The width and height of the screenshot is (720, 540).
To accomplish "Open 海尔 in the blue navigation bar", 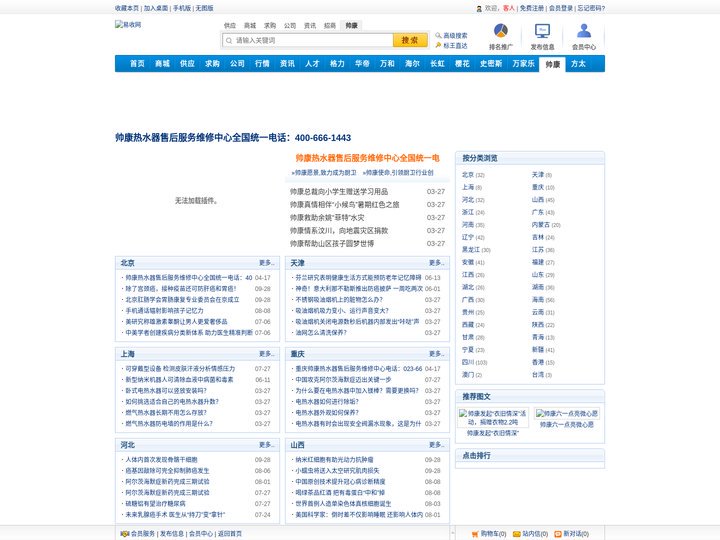I will coord(412,64).
